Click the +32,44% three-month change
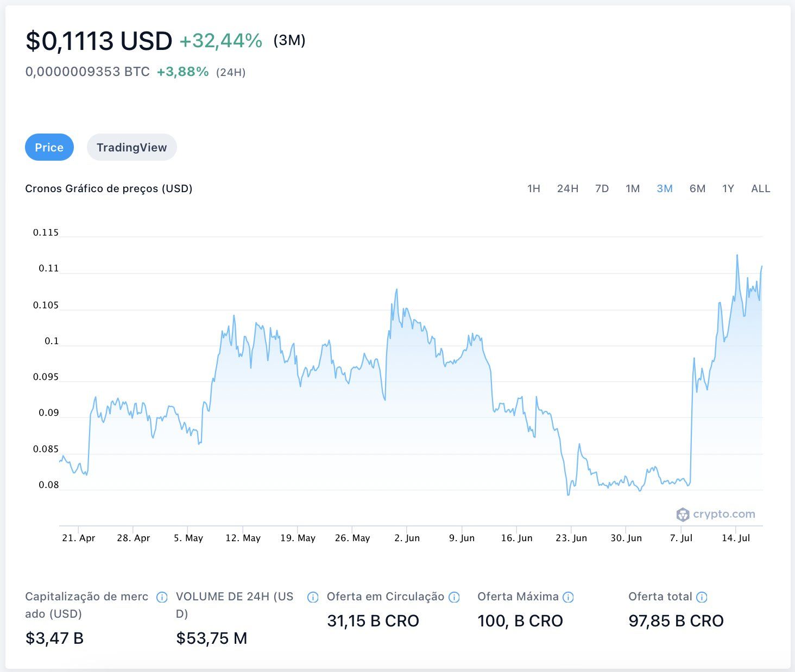Screen dimensions: 795x672 coord(221,41)
